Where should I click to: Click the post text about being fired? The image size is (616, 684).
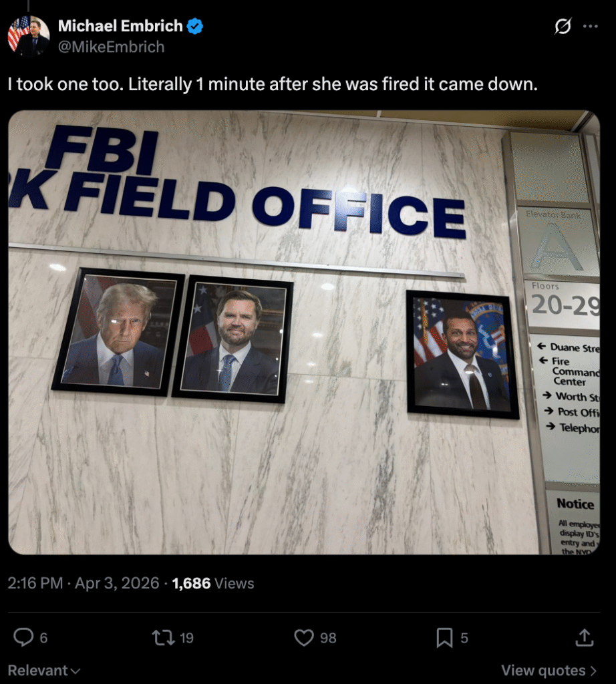273,85
